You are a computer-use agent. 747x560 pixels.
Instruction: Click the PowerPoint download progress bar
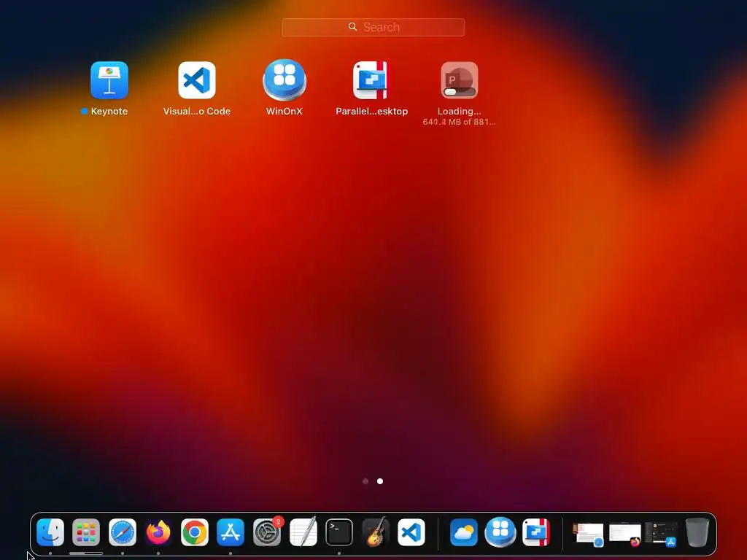460,92
